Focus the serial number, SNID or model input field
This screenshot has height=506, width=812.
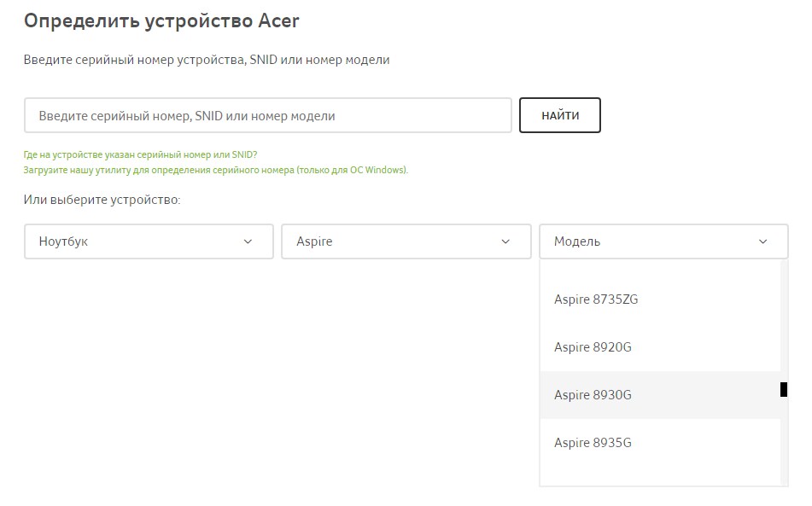pos(267,116)
